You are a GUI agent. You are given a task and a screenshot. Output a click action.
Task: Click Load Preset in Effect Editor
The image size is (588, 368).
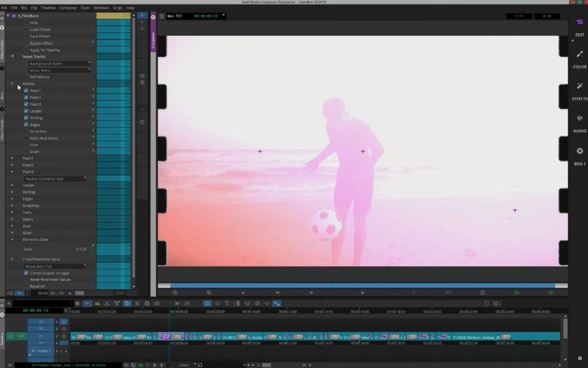point(40,29)
